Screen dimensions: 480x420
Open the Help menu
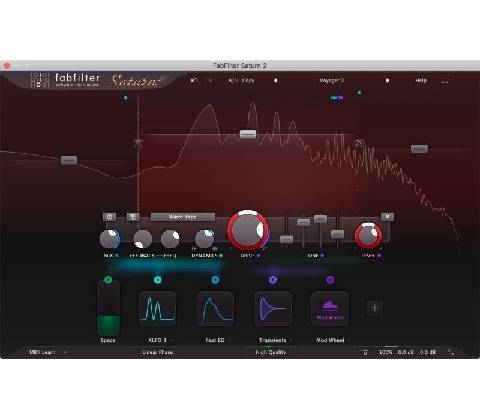[x=421, y=80]
